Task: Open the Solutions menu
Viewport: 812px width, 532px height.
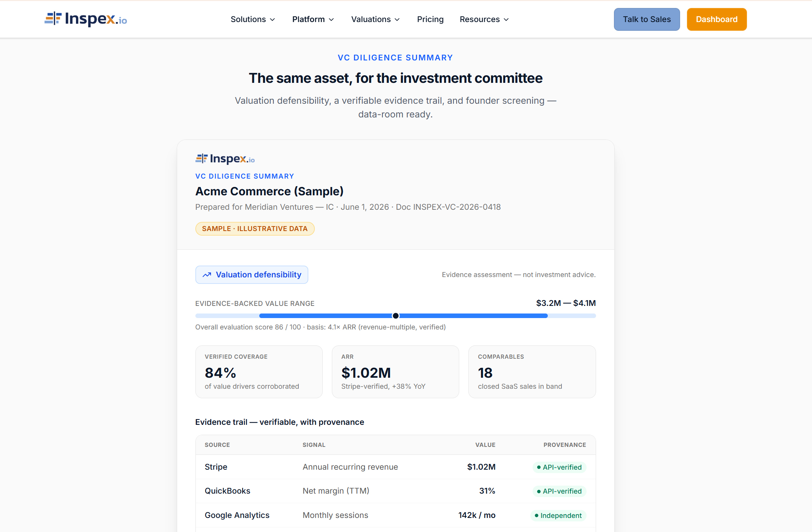Action: [253, 19]
